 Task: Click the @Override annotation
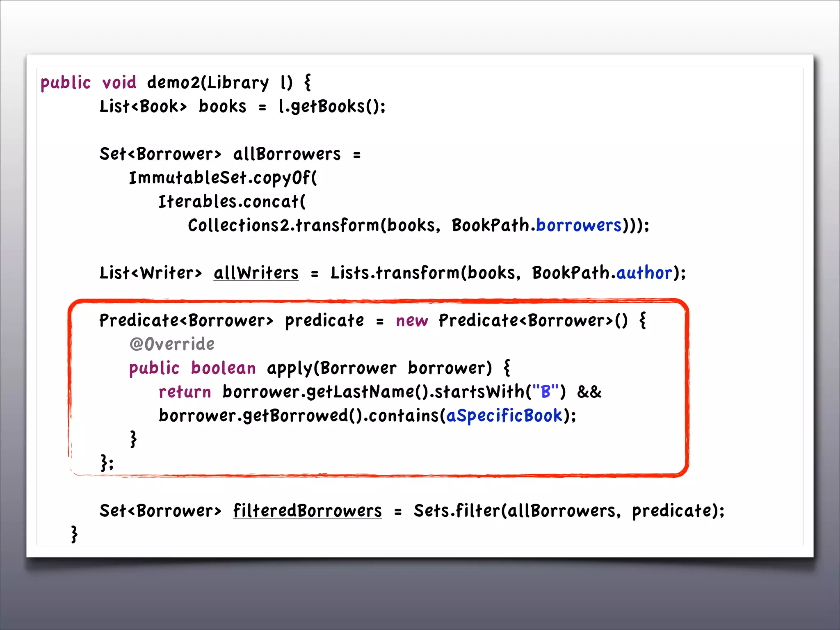coord(172,344)
